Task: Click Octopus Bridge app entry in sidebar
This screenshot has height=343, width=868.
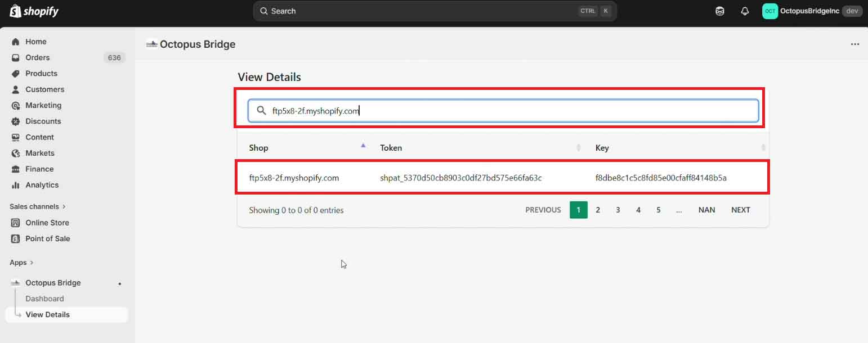Action: (x=53, y=283)
